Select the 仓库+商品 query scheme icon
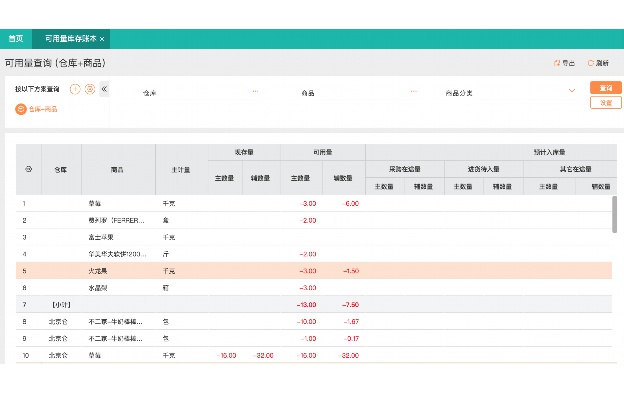 21,109
